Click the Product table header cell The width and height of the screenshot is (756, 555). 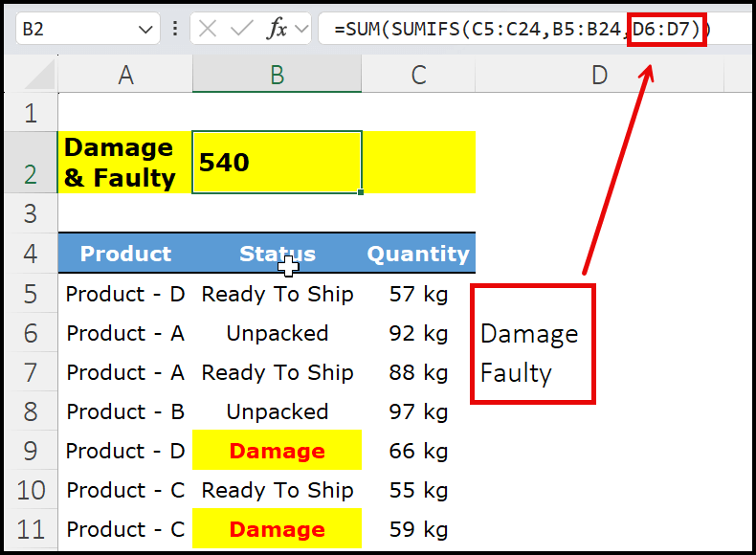[x=125, y=254]
